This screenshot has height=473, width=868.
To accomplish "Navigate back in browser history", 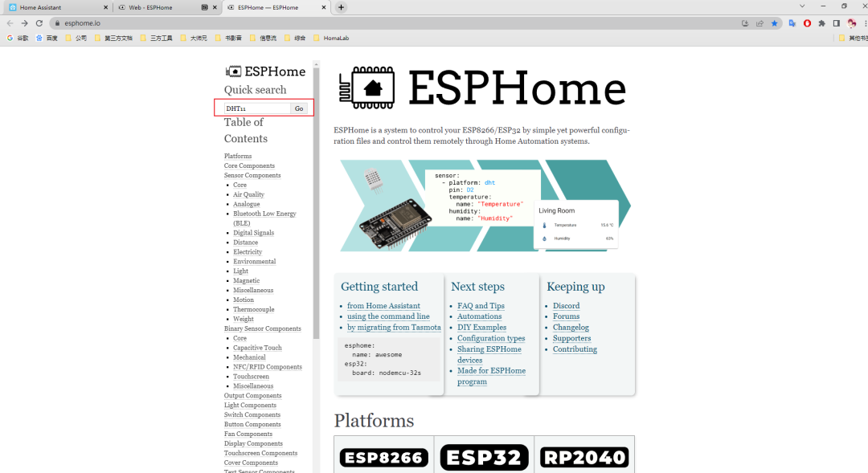I will click(x=10, y=22).
